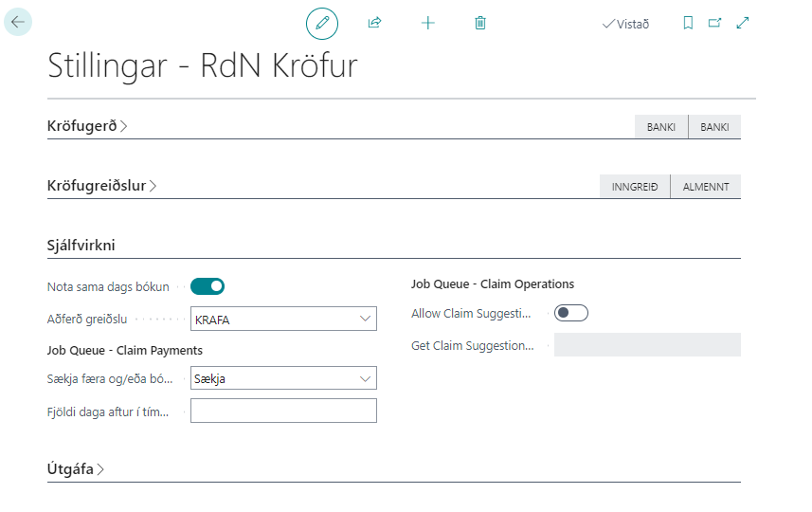Click the back arrow button

[18, 22]
